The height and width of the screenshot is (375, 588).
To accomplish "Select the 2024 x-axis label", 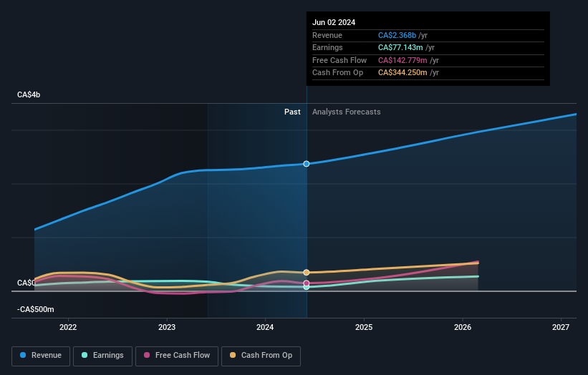I will 265,327.
